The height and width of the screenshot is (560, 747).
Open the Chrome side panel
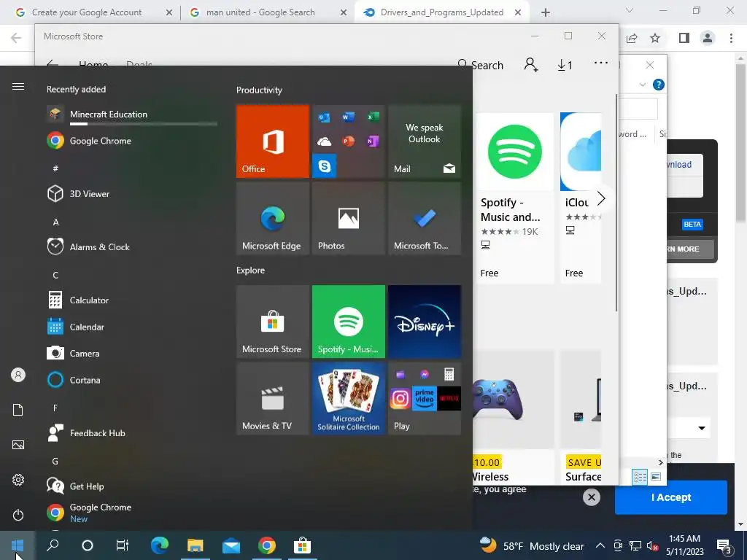(684, 38)
